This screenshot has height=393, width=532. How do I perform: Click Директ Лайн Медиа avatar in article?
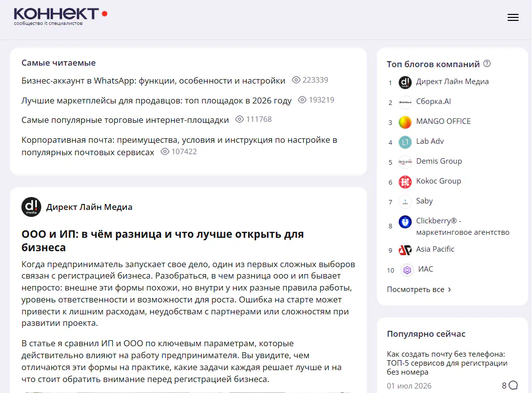click(31, 206)
